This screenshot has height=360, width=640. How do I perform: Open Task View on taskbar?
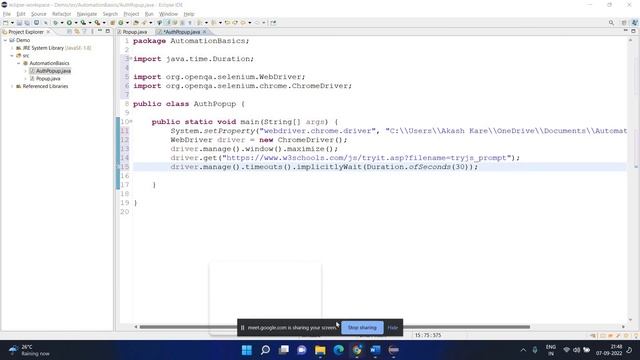(x=284, y=350)
